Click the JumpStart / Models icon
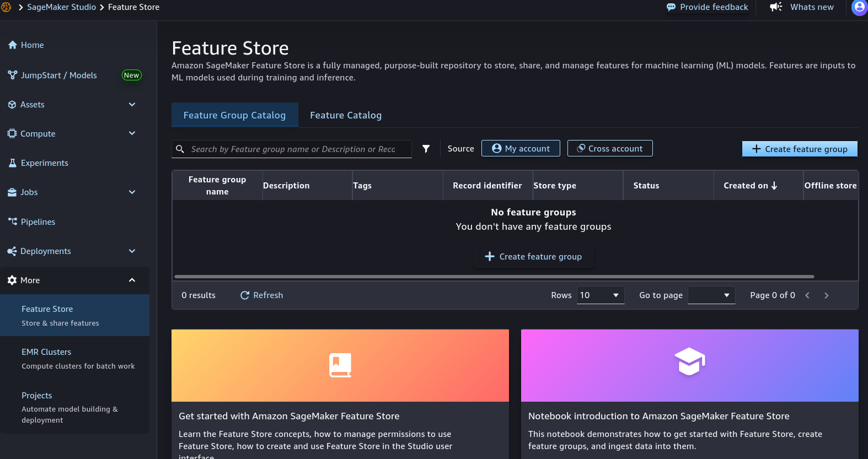The image size is (868, 459). (x=13, y=75)
